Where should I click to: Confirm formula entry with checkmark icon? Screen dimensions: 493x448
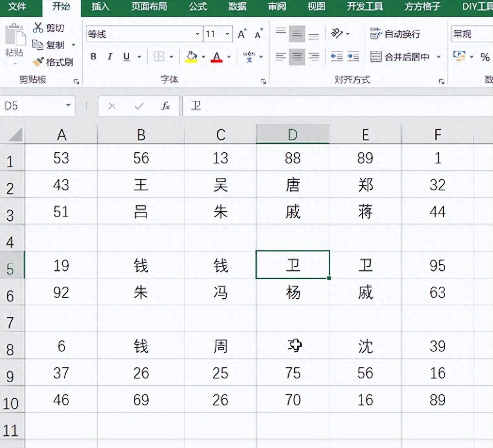coord(139,106)
